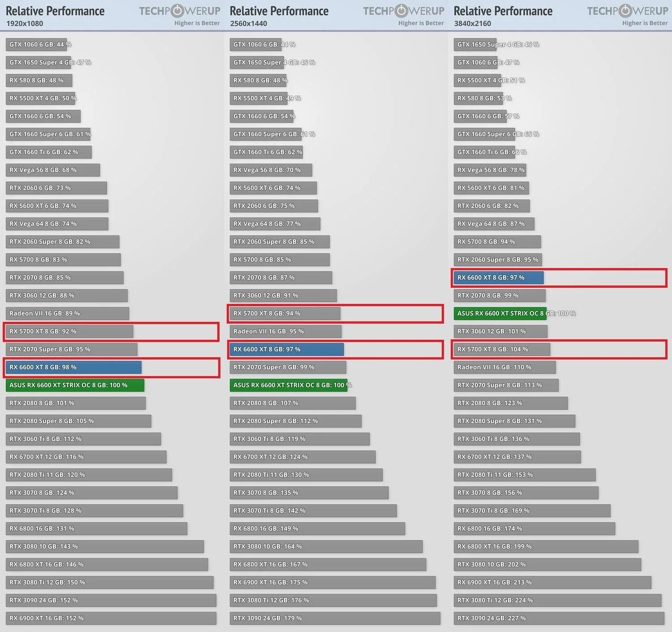Click RX 6700 XT 12 GB: 116 % bar
Viewport: 672px width, 632px height.
pos(86,457)
